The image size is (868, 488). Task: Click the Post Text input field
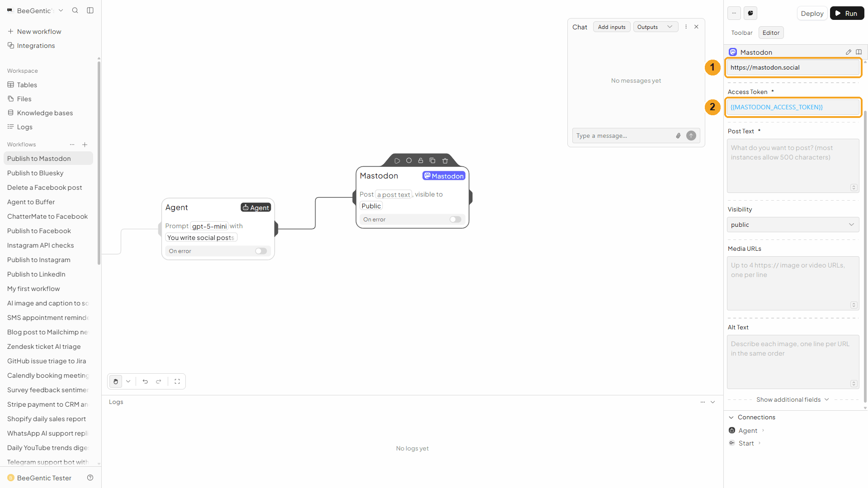click(x=793, y=166)
